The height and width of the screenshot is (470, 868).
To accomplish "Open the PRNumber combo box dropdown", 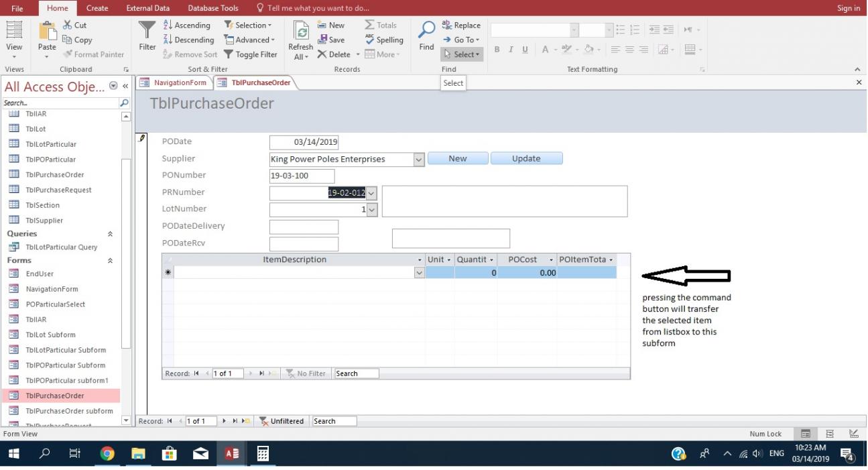I will pyautogui.click(x=372, y=193).
